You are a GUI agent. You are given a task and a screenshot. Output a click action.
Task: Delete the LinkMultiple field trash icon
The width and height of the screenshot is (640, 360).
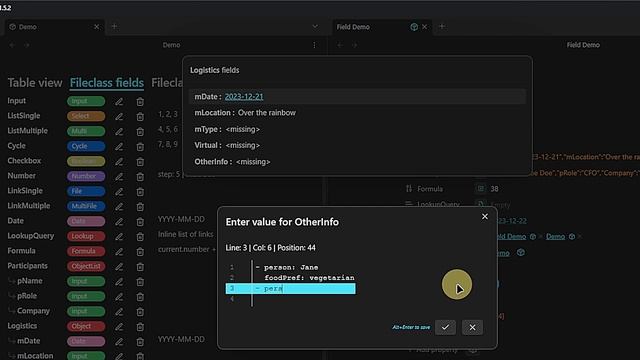140,207
